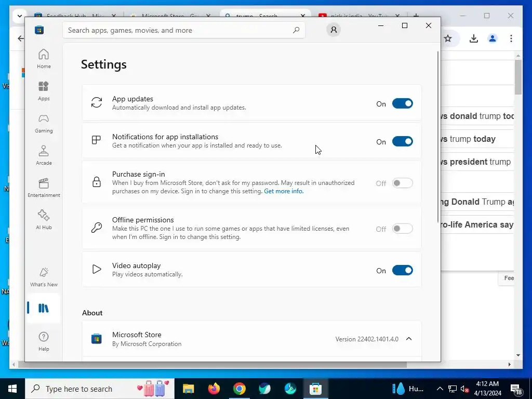The image size is (532, 399).
Task: Open Chrome profile avatar
Action: [x=493, y=38]
